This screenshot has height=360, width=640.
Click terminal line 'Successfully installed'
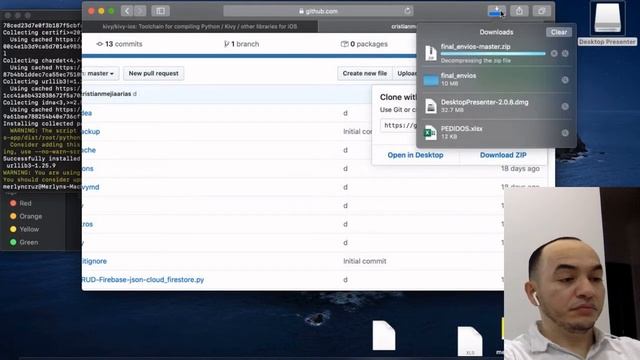point(41,159)
